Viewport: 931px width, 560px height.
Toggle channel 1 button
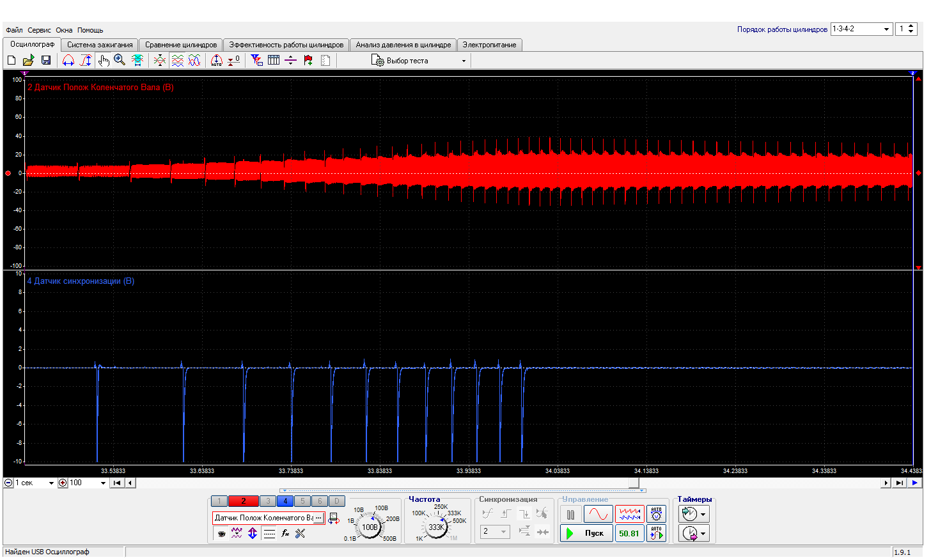(x=219, y=501)
